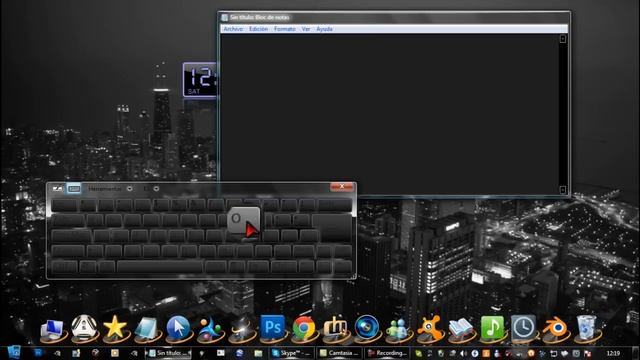Open the clock desktop gadget showing SAT
640x360 pixels.
200,80
